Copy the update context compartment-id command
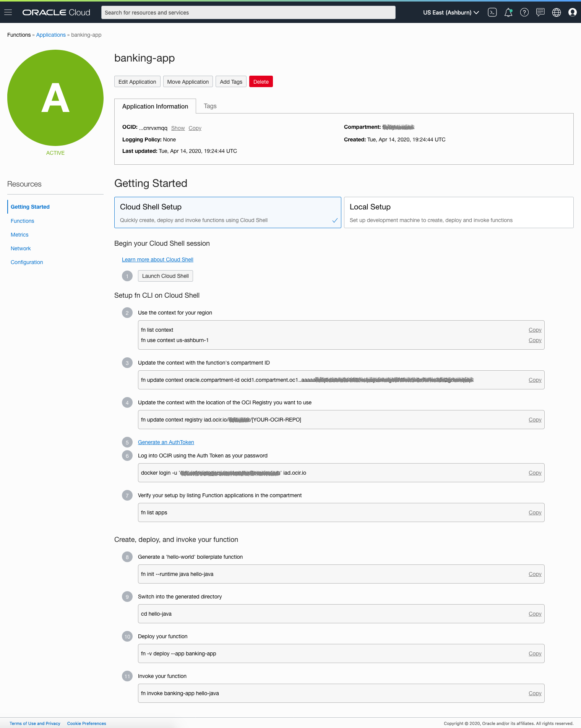 click(x=535, y=380)
